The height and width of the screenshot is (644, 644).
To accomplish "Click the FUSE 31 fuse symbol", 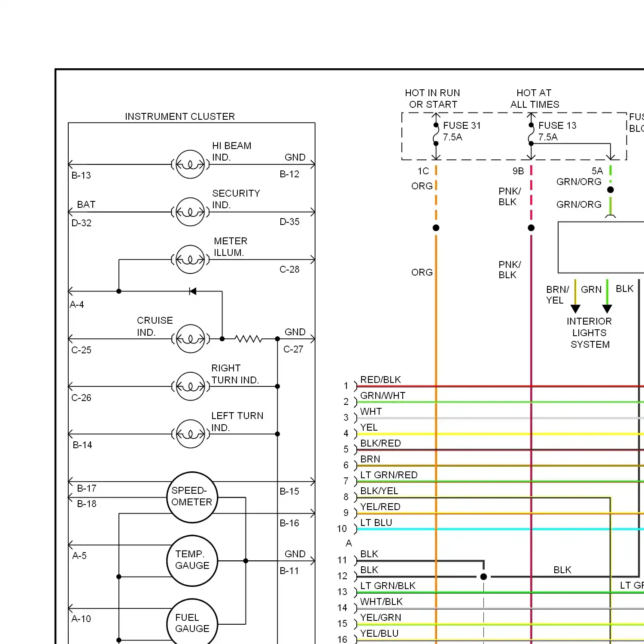I will tap(436, 135).
